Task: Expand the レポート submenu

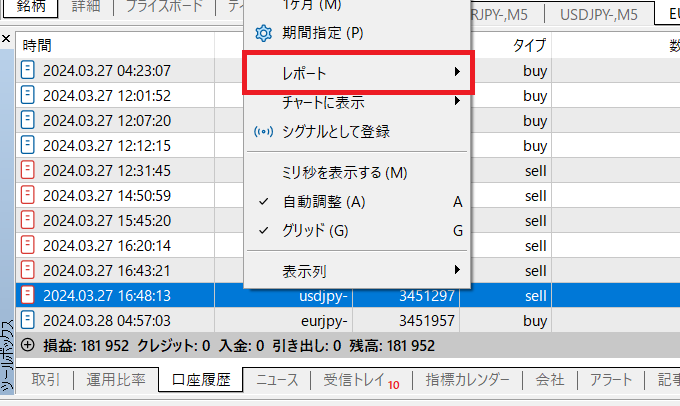Action: pos(359,74)
